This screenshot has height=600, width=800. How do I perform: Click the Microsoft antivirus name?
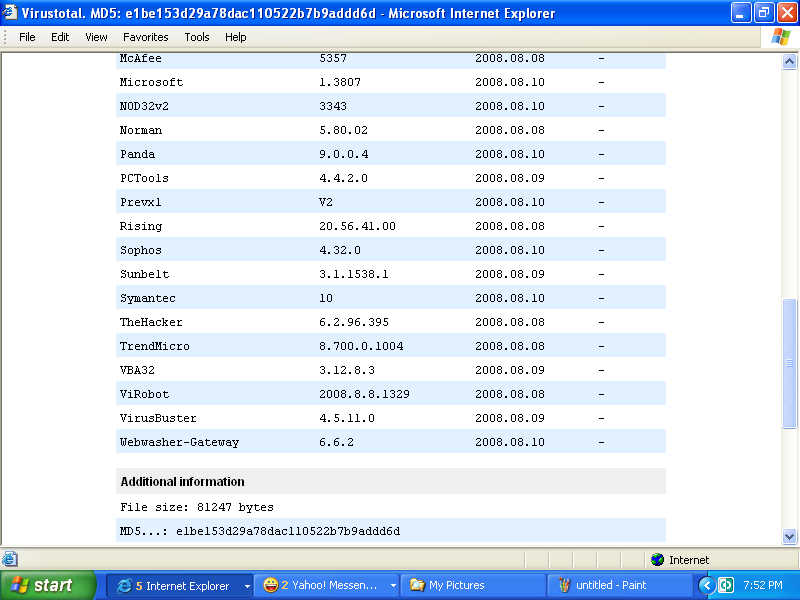click(x=151, y=82)
